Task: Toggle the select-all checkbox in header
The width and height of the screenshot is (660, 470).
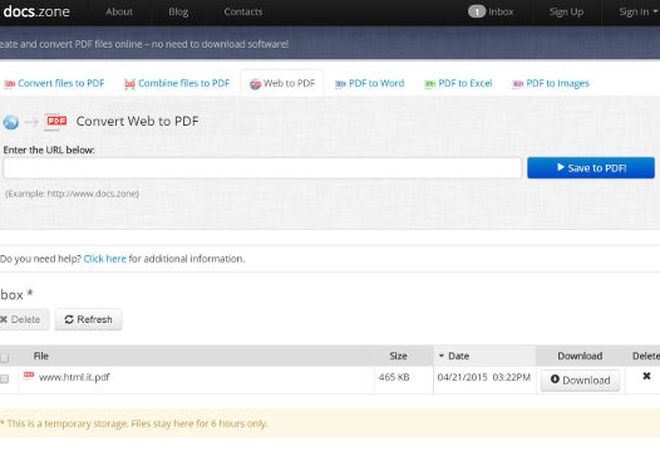Action: [5, 358]
